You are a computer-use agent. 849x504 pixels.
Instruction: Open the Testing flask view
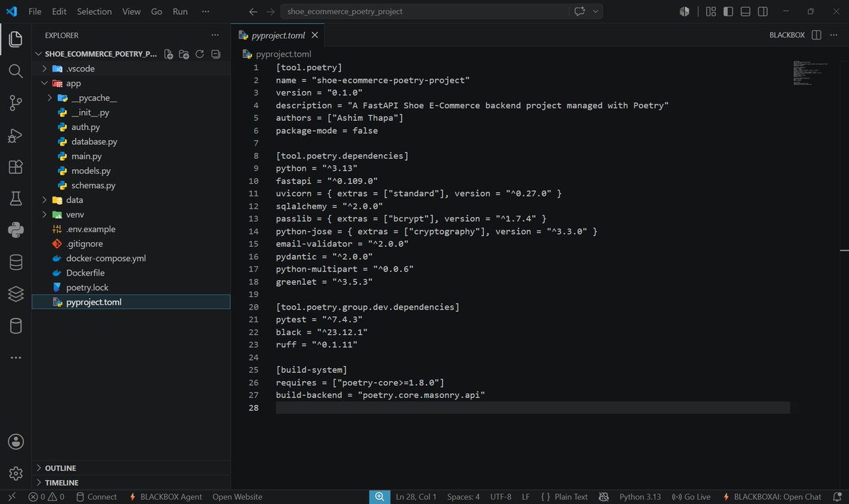[x=16, y=199]
